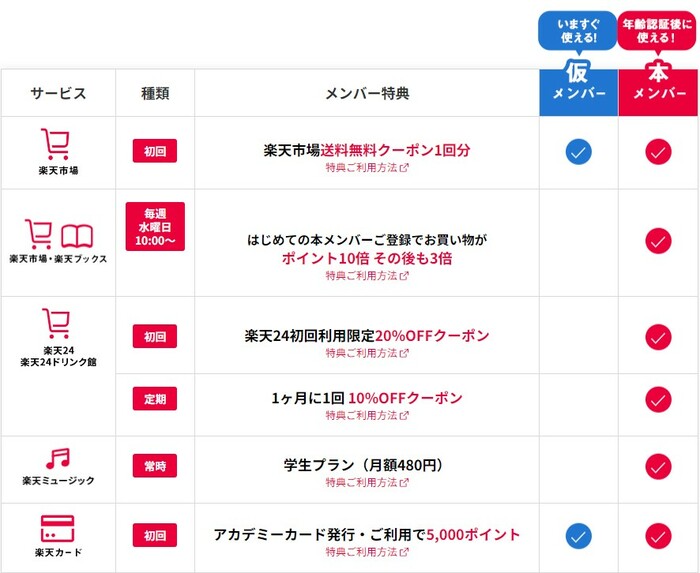700x573 pixels.
Task: Click the Rakuten Ichiba and Books cart-book icon
Action: click(57, 234)
